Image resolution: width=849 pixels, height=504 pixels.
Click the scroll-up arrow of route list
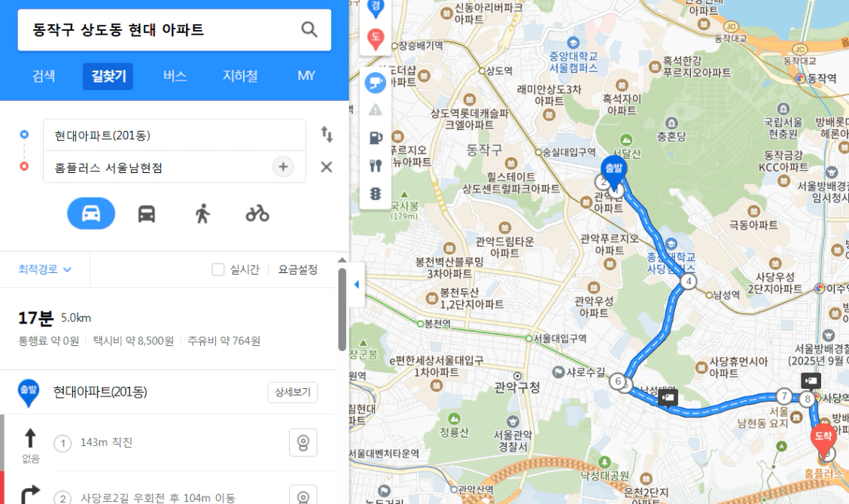(x=342, y=260)
